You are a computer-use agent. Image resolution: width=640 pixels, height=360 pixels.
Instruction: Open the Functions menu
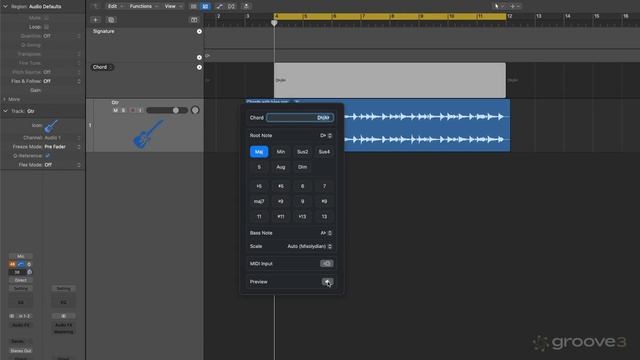[143, 6]
